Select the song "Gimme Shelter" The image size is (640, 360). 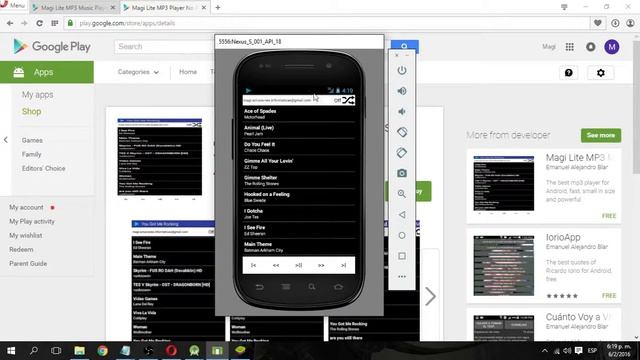[x=299, y=180]
